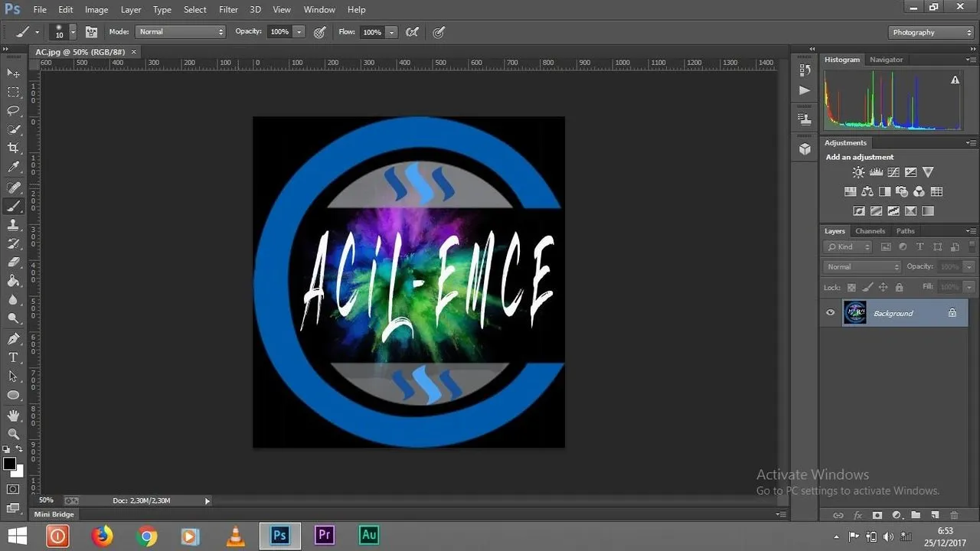Add a Vibrance adjustment
This screenshot has width=980, height=551.
coord(928,172)
